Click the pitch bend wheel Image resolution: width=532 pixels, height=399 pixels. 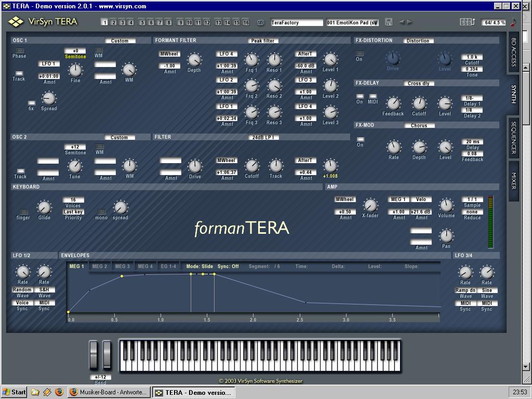pos(94,355)
